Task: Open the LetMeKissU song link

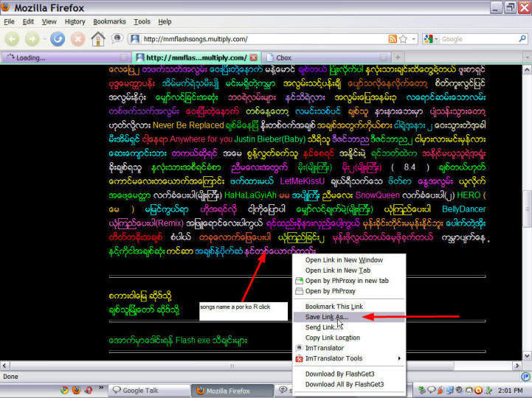Action: pos(302,181)
